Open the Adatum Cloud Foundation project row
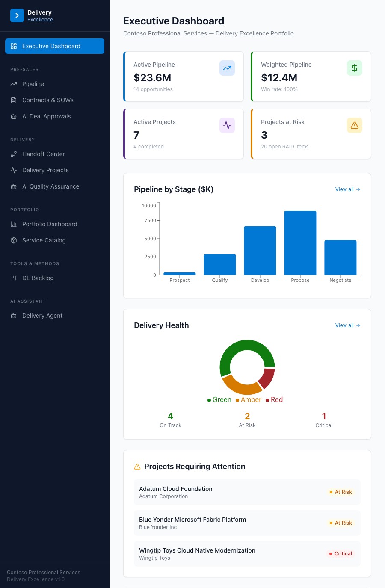This screenshot has width=385, height=588. point(247,492)
